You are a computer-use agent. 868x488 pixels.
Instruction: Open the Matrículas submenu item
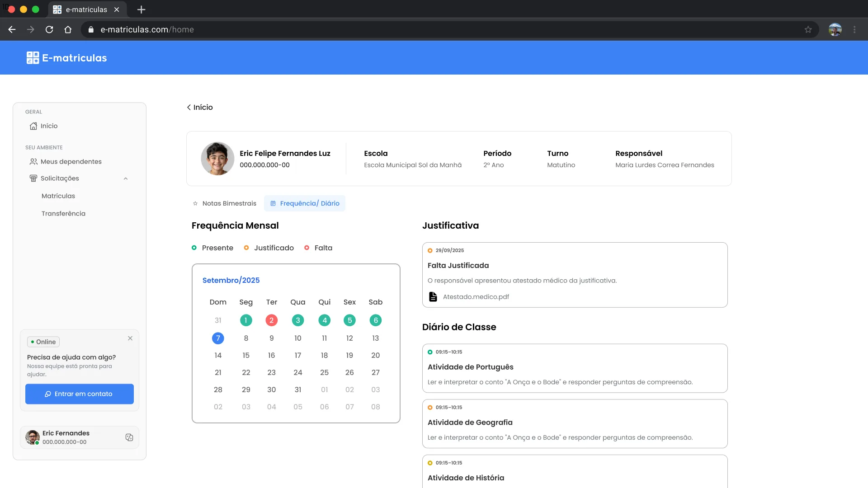(x=58, y=196)
